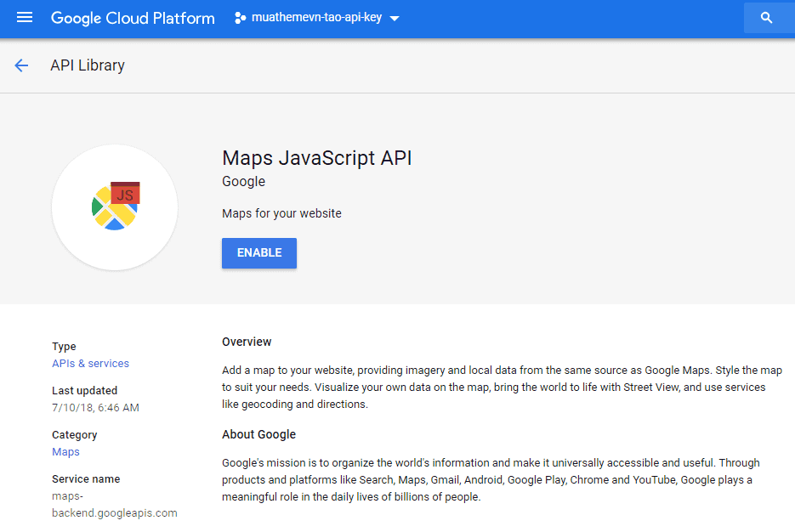The height and width of the screenshot is (532, 795).
Task: Click the Google publisher name under title
Action: click(243, 182)
